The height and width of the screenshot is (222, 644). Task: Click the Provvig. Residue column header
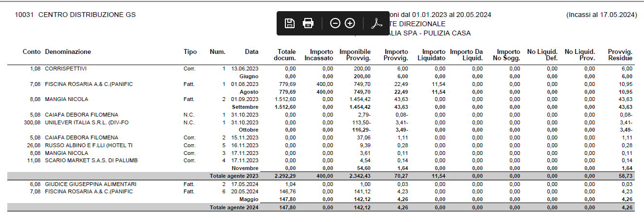coord(620,55)
